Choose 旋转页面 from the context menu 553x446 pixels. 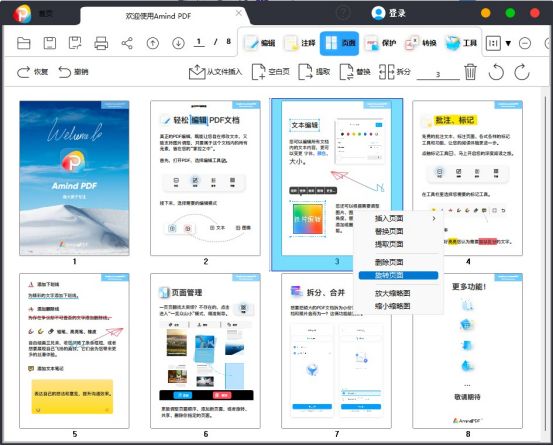398,275
